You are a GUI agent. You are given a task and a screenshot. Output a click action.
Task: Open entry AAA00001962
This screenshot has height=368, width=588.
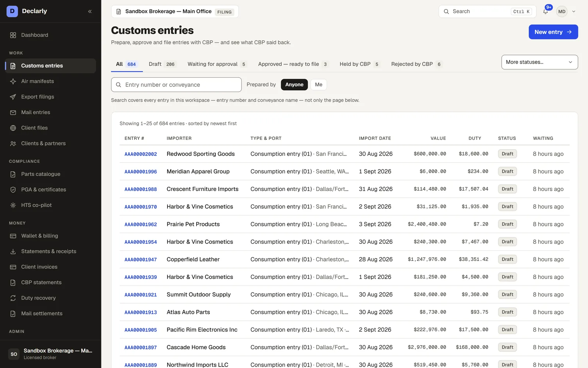pos(141,224)
